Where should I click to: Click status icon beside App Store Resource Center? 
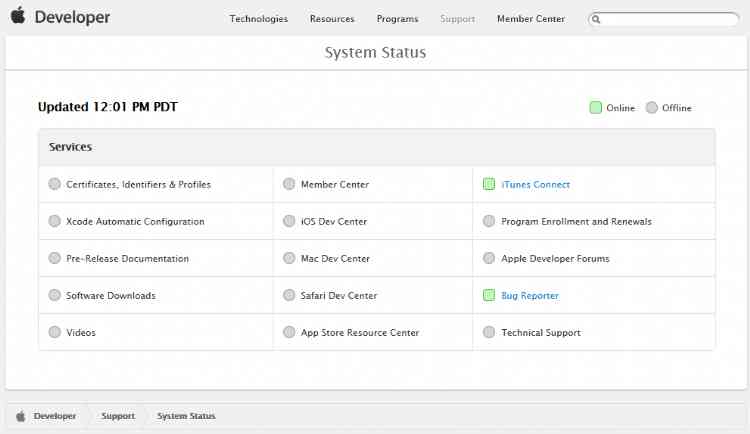point(289,332)
